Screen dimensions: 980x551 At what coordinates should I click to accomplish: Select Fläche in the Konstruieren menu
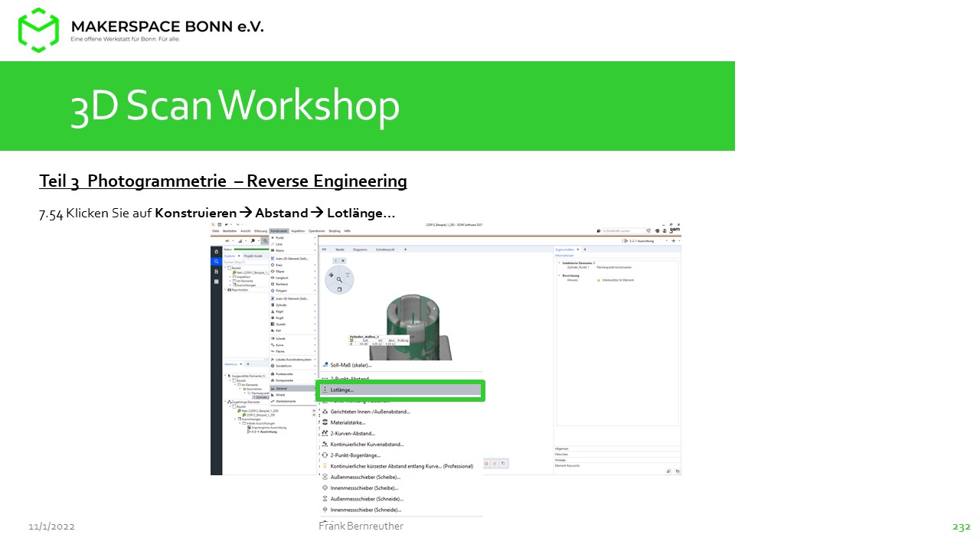(x=293, y=351)
